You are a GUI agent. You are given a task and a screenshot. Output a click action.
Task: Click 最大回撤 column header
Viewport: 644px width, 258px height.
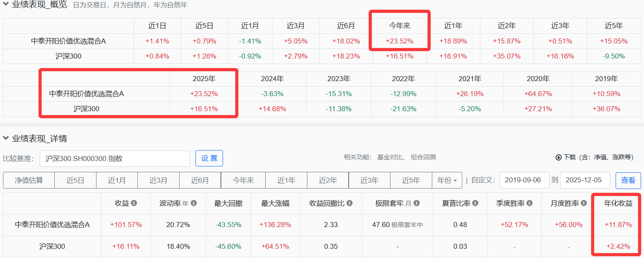(228, 204)
